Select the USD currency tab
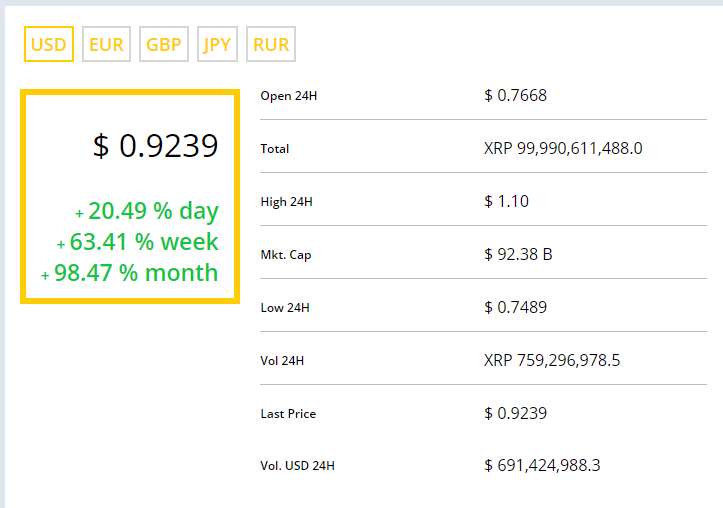The width and height of the screenshot is (723, 508). [49, 44]
